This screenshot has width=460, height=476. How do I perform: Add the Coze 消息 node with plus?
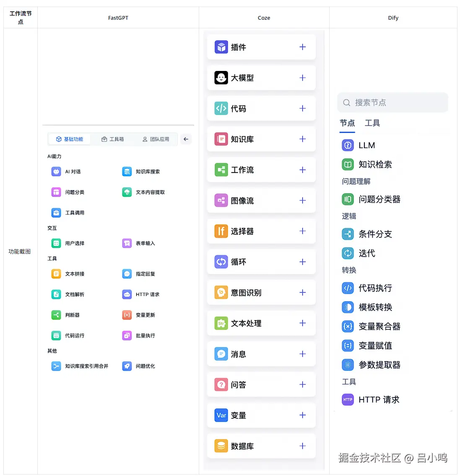[302, 354]
